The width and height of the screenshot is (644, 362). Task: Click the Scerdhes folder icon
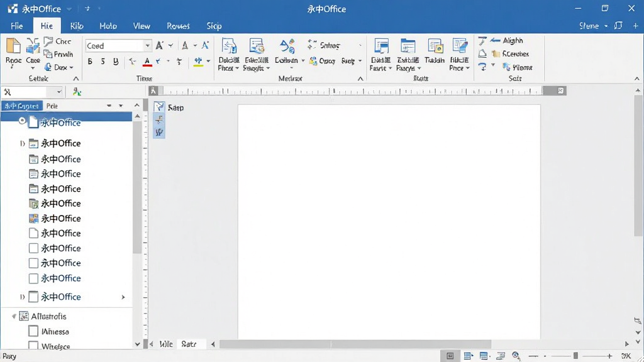point(496,54)
